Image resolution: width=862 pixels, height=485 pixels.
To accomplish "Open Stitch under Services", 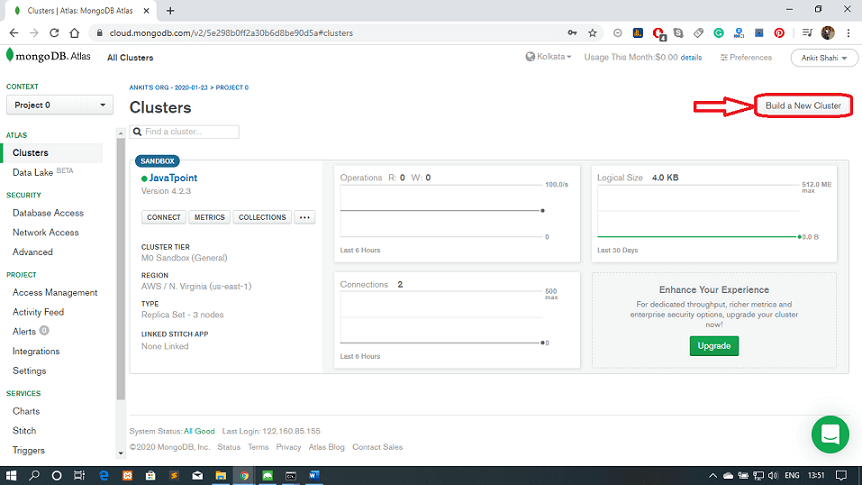I will (x=24, y=431).
